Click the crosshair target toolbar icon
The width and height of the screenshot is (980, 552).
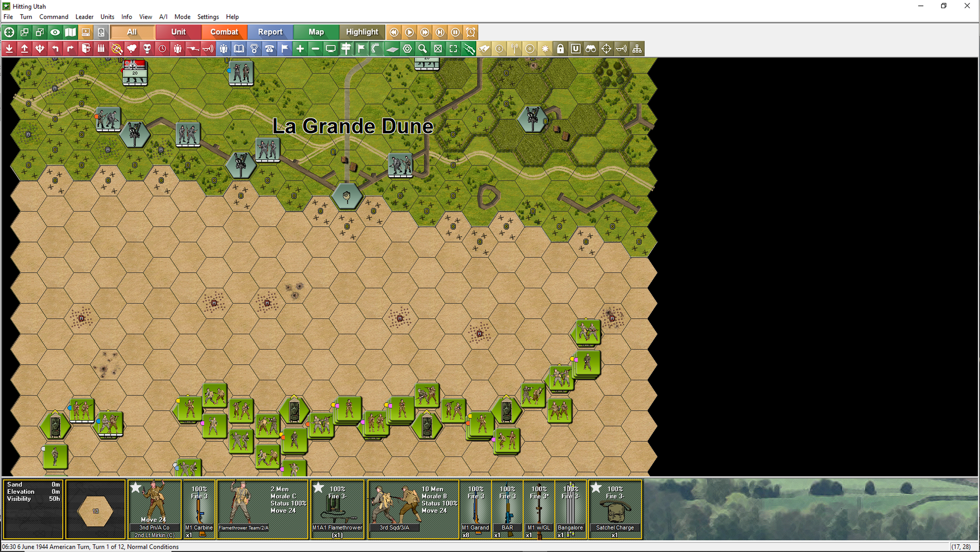[x=606, y=49]
